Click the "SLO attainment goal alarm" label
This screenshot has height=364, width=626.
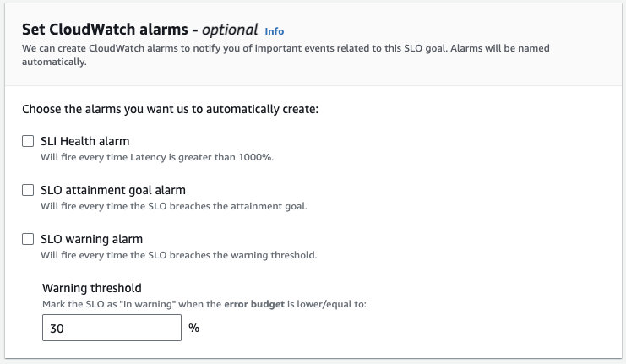point(113,190)
